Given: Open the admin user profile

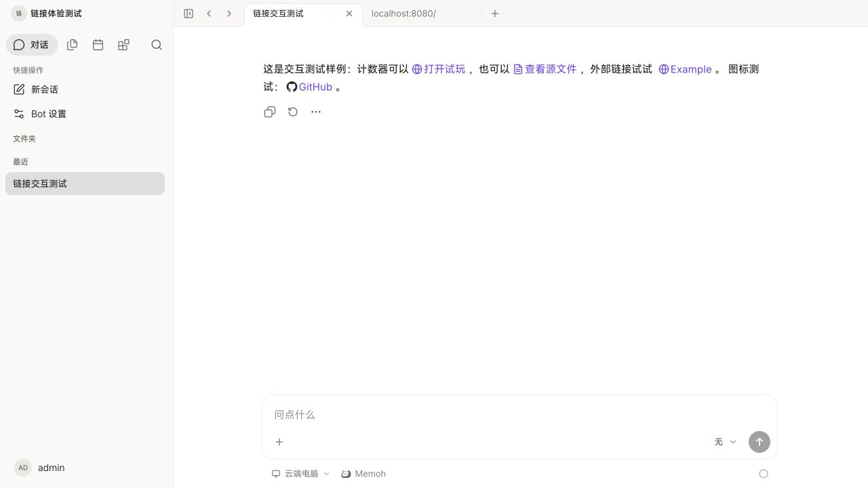Looking at the screenshot, I should (x=41, y=468).
